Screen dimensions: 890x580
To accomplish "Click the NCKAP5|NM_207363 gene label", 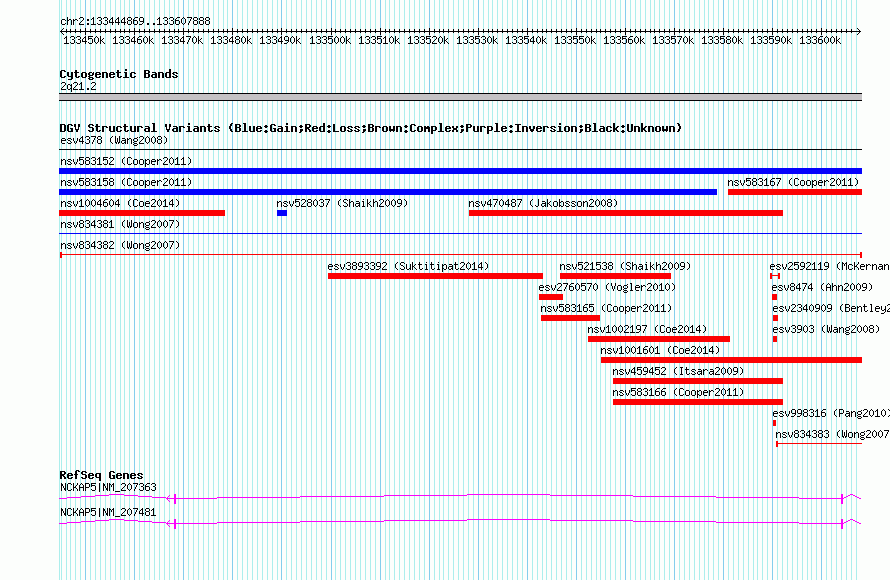I will click(108, 487).
